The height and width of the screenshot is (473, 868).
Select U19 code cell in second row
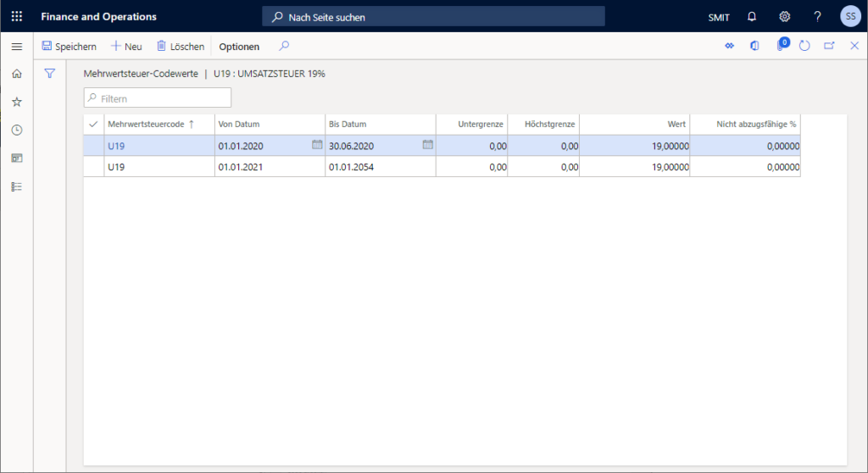pos(159,167)
